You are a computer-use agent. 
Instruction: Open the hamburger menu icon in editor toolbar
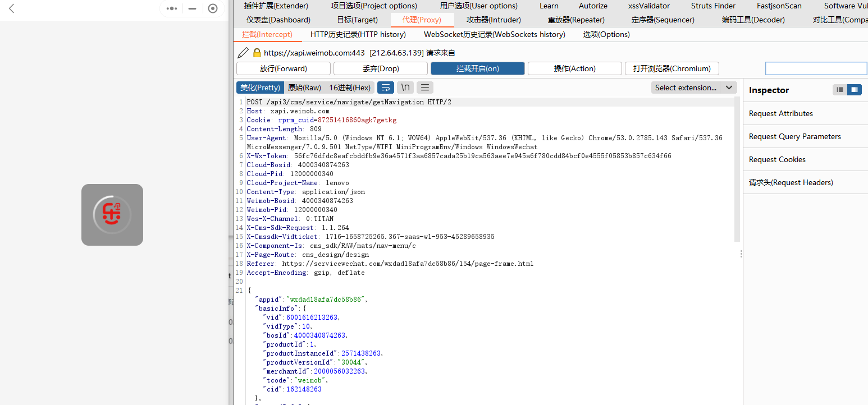(x=425, y=88)
